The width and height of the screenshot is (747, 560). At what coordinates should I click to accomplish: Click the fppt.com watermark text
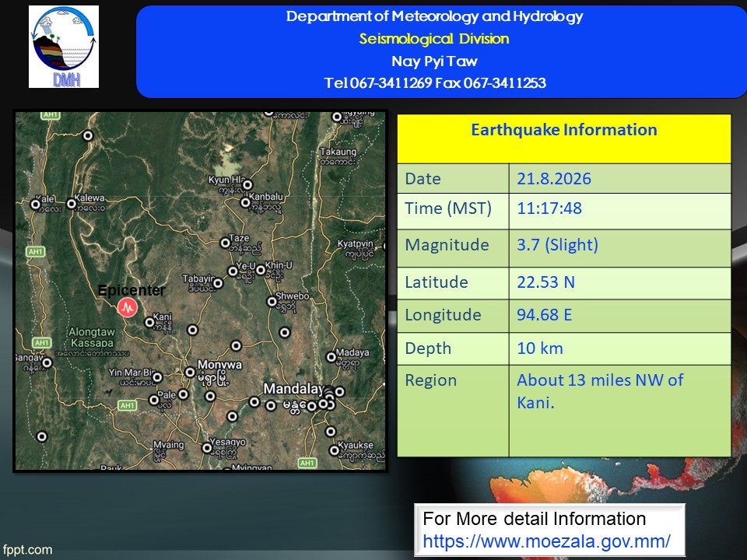coord(27,550)
